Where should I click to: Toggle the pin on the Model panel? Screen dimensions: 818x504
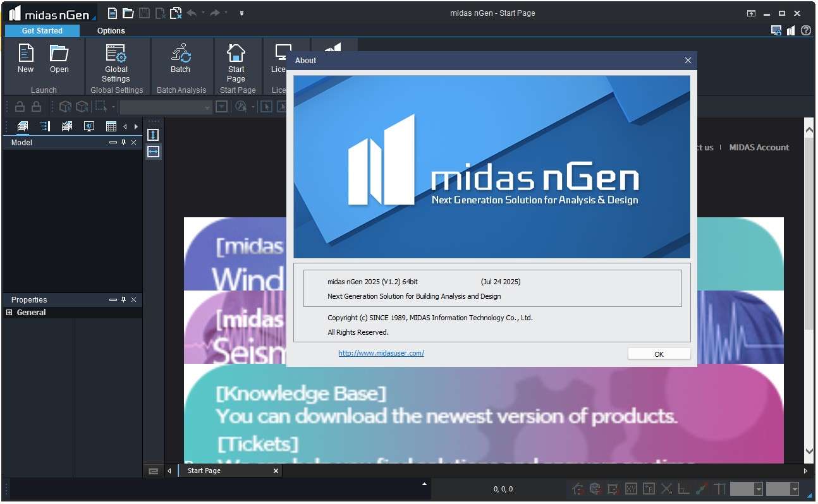tap(123, 143)
